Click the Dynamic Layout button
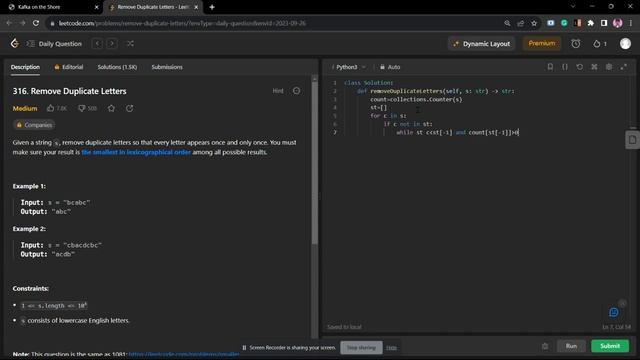This screenshot has height=360, width=640. [x=482, y=43]
